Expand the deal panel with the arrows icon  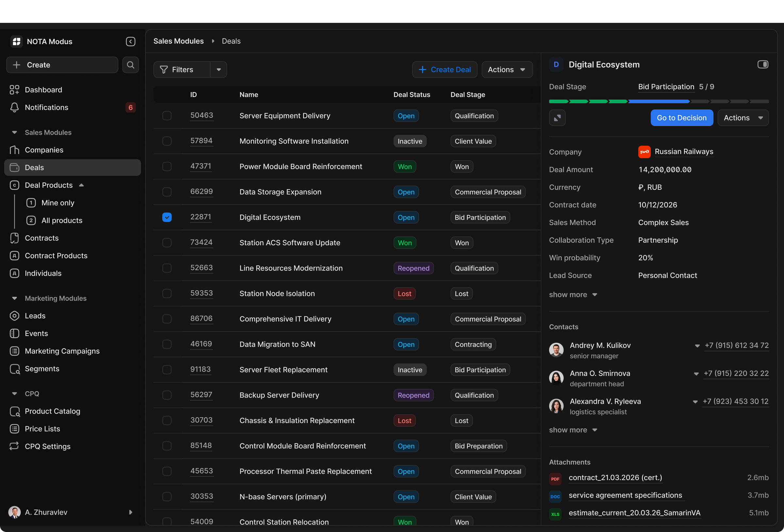(x=557, y=118)
